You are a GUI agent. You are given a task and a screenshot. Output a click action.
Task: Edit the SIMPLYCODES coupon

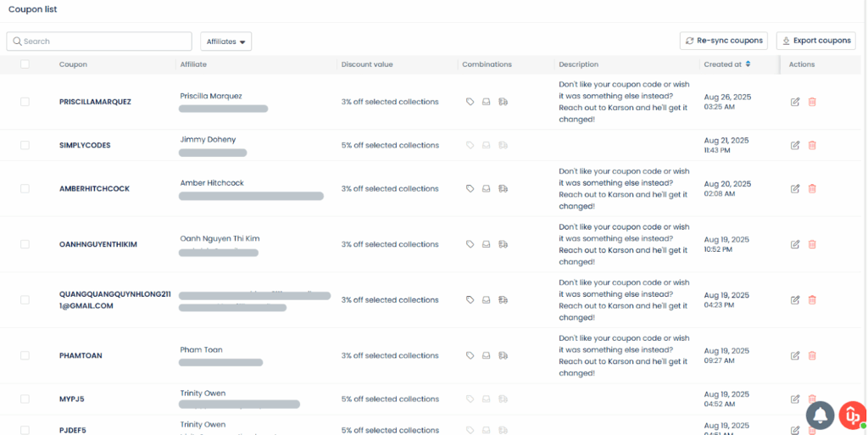click(x=795, y=145)
